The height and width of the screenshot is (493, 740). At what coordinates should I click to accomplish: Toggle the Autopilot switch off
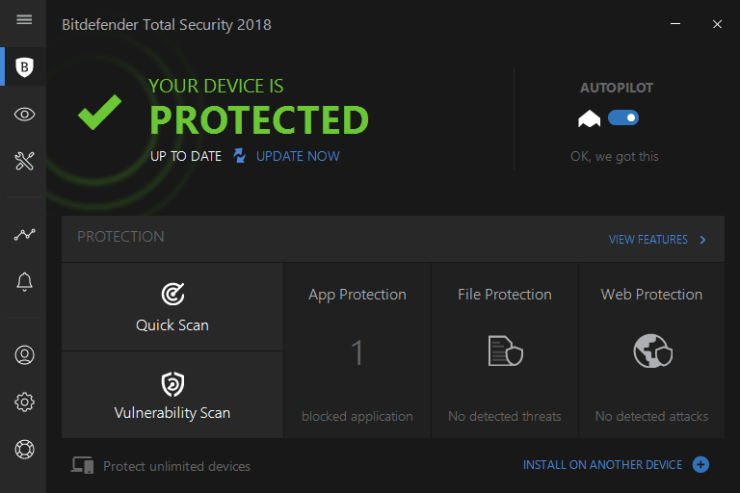pos(623,117)
